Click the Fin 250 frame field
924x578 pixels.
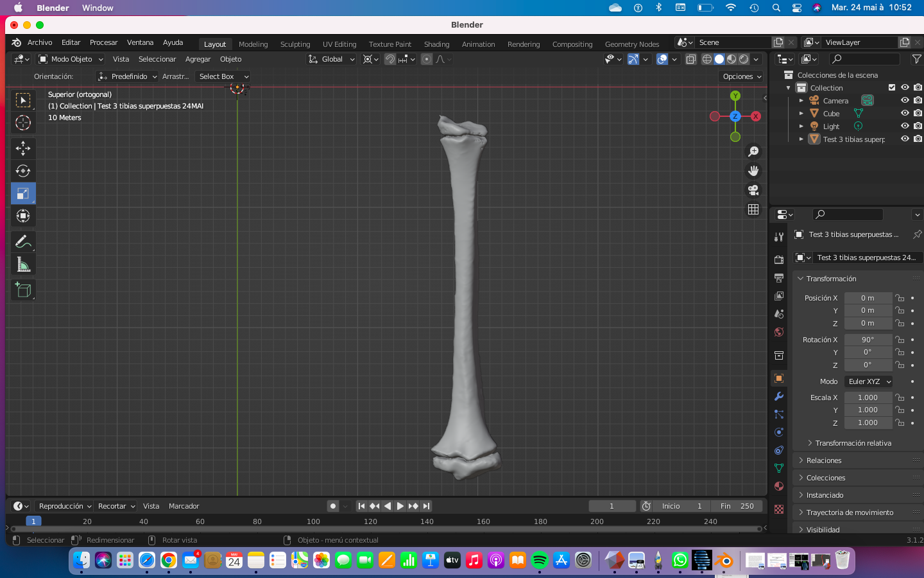tap(737, 506)
